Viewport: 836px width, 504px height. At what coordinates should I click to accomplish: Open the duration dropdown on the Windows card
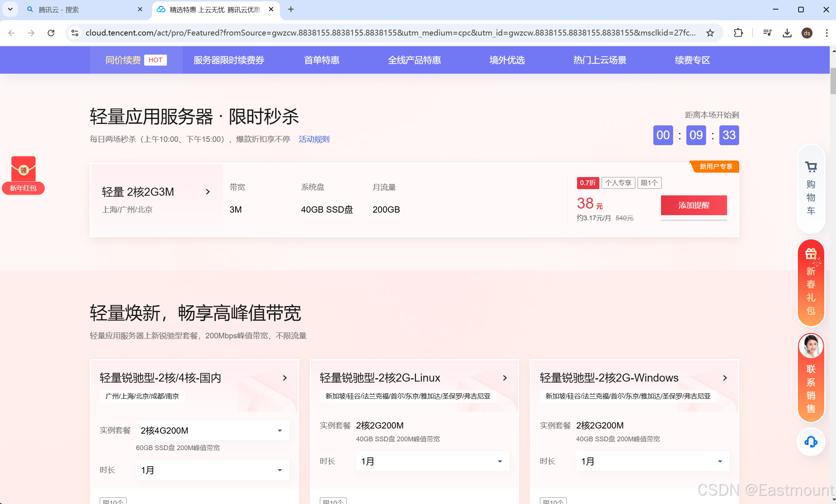click(652, 461)
